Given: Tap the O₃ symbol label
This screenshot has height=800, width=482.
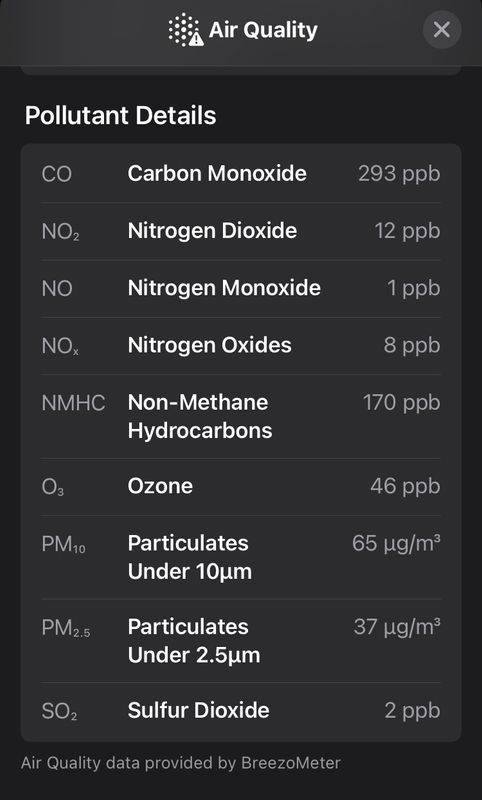Looking at the screenshot, I should point(53,487).
